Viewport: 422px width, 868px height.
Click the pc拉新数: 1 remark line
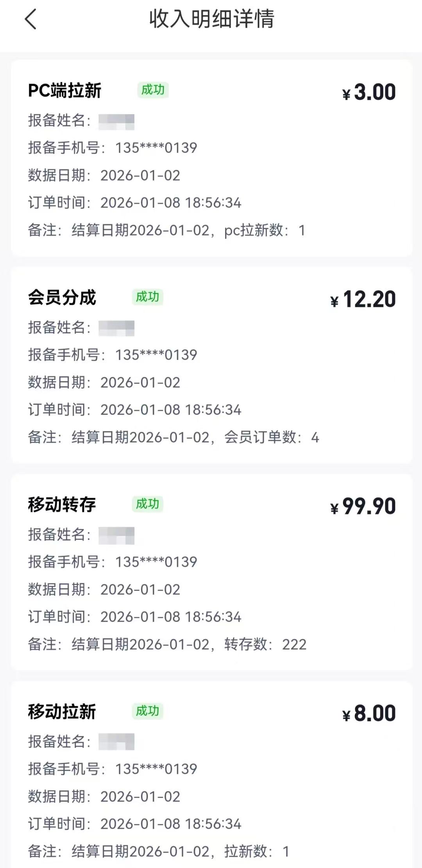[x=166, y=230]
